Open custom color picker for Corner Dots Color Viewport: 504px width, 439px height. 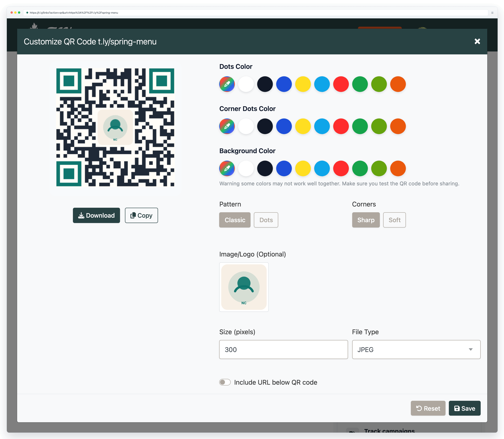pos(227,126)
